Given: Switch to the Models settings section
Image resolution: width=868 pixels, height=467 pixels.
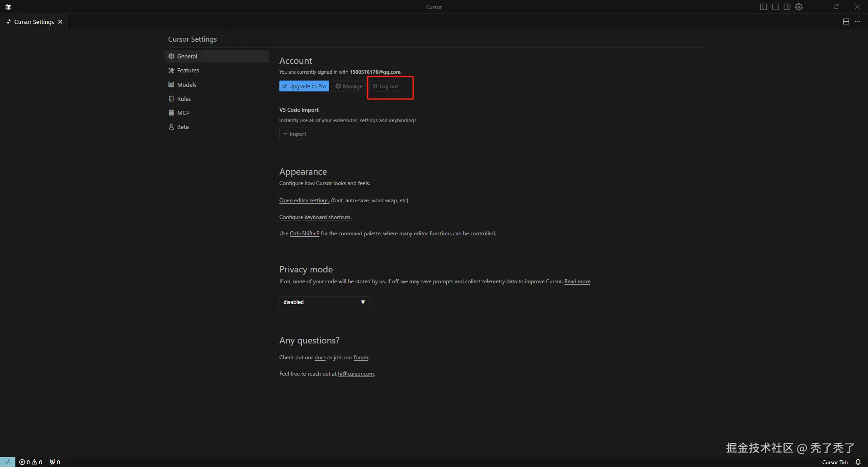Looking at the screenshot, I should (187, 85).
